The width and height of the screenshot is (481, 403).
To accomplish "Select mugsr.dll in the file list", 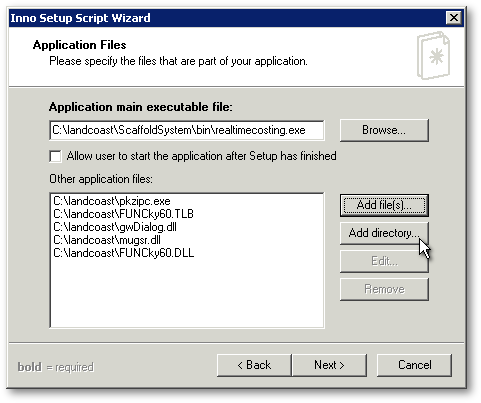I will coord(107,240).
